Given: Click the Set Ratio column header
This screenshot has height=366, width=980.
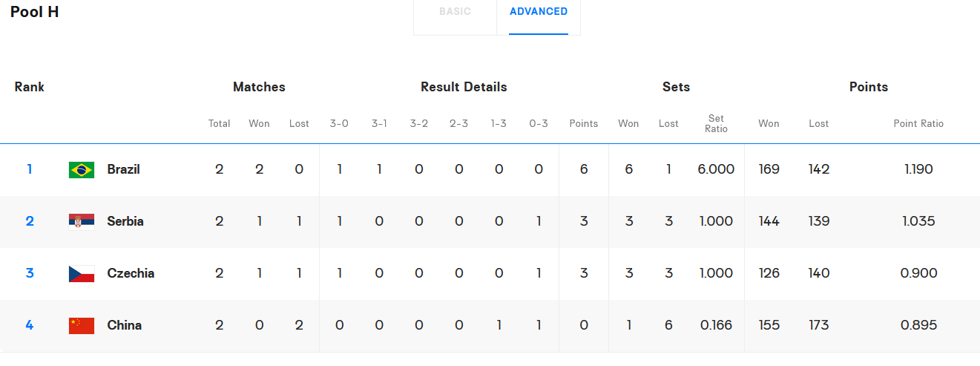Looking at the screenshot, I should [716, 124].
